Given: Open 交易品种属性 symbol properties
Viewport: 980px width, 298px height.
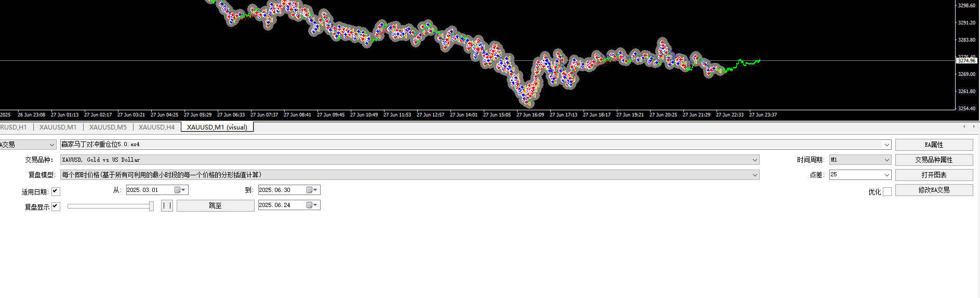Looking at the screenshot, I should pyautogui.click(x=934, y=160).
